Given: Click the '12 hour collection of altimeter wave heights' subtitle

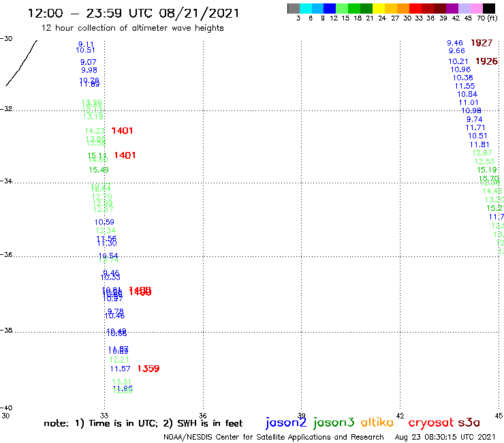Looking at the screenshot, I should tap(132, 29).
